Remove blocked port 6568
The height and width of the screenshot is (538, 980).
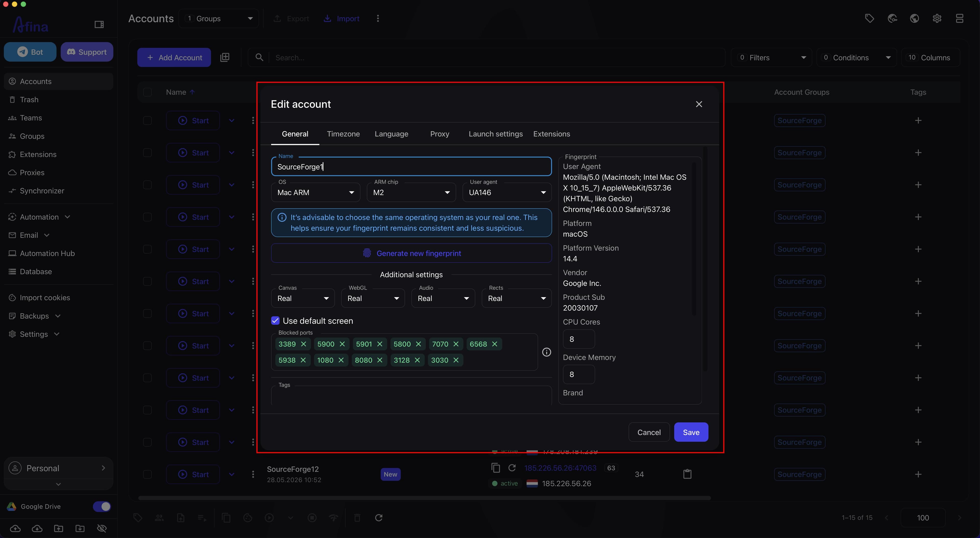click(x=495, y=344)
